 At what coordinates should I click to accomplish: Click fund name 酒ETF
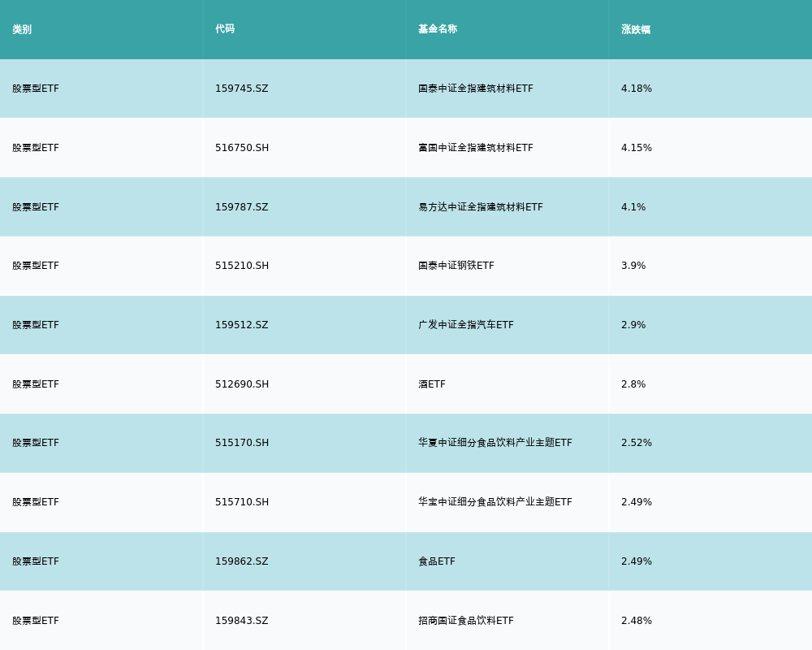(432, 384)
